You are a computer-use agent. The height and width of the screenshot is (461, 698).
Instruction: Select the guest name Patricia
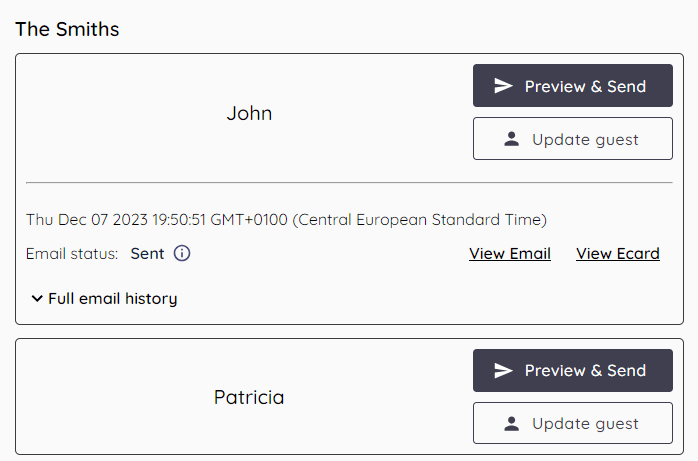coord(249,397)
